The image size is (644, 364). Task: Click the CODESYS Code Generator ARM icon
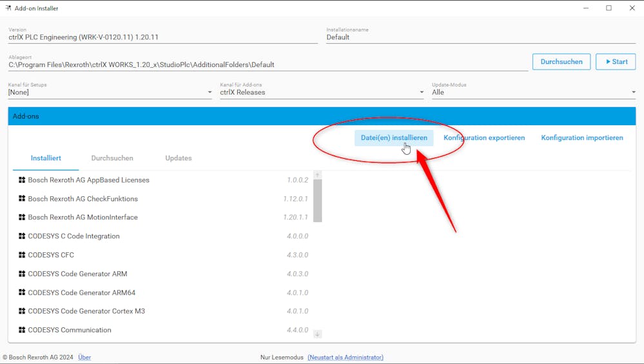pyautogui.click(x=22, y=274)
